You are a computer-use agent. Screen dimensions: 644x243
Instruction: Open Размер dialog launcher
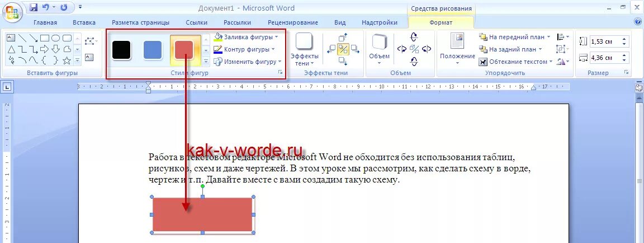[626, 73]
